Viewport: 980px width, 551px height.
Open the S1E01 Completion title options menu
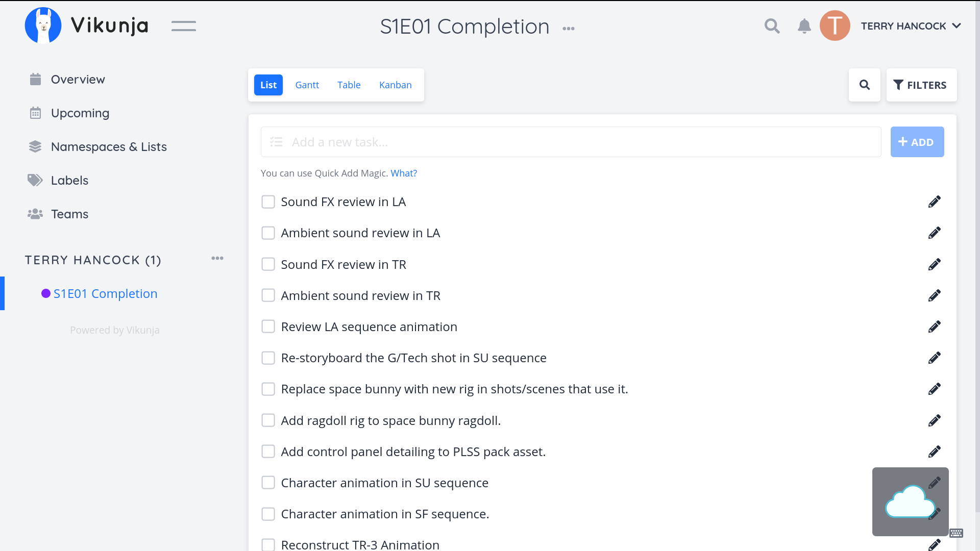tap(568, 29)
